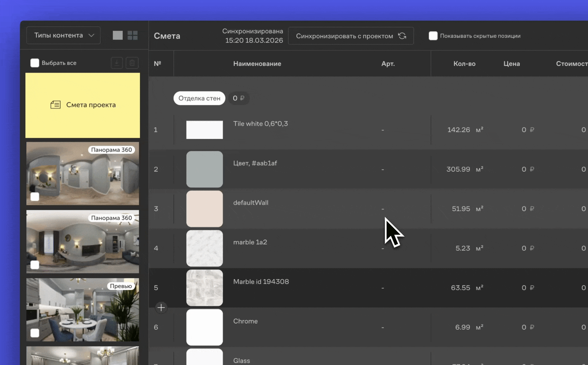Open the 'Типы контента' dropdown

click(64, 35)
